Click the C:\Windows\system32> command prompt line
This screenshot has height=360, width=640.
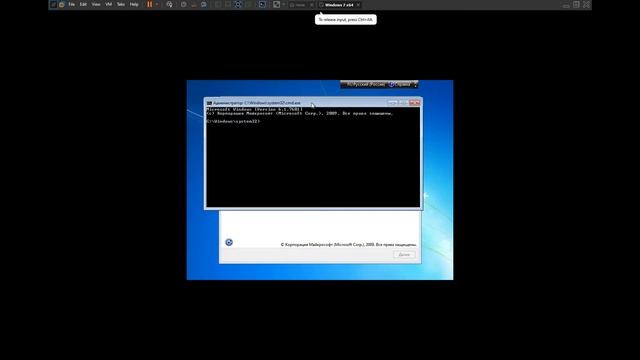click(x=233, y=121)
